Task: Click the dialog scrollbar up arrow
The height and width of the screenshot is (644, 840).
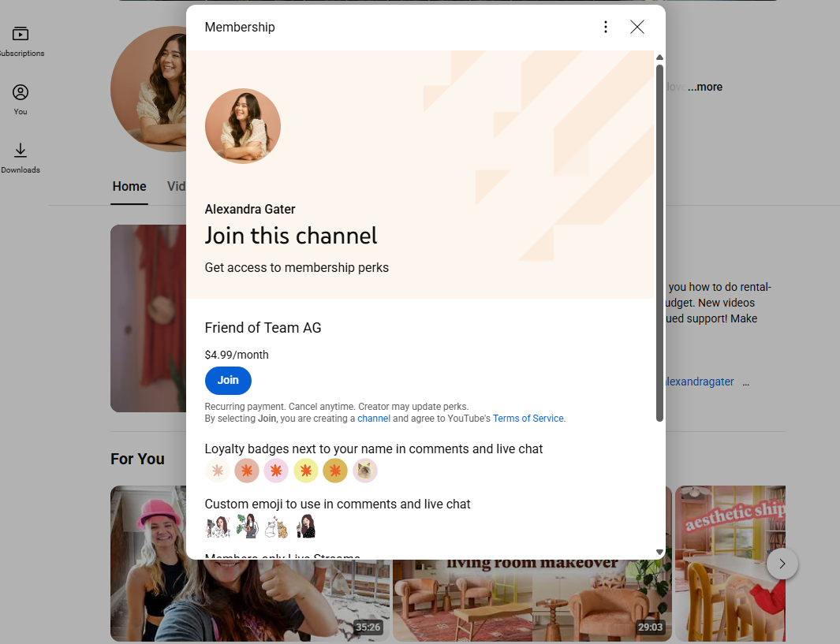Action: coord(660,58)
